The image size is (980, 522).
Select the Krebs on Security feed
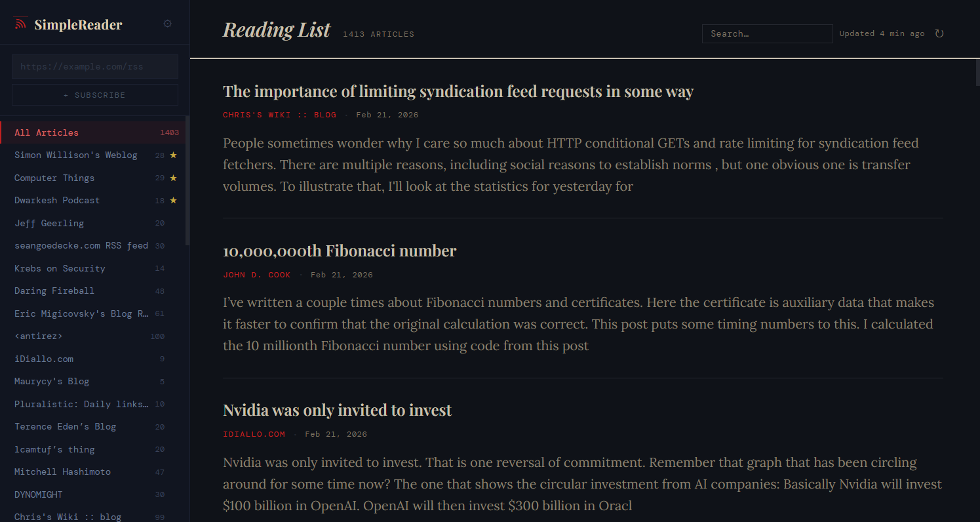[60, 268]
